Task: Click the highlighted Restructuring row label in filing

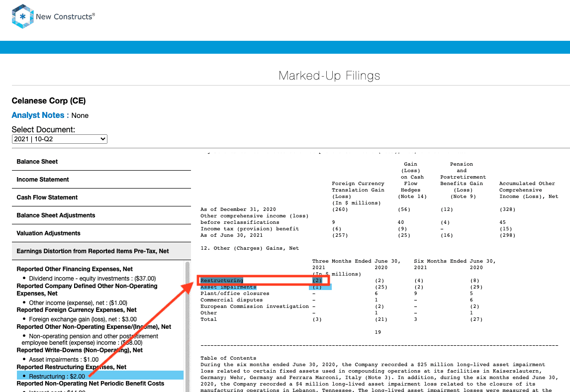Action: click(222, 281)
